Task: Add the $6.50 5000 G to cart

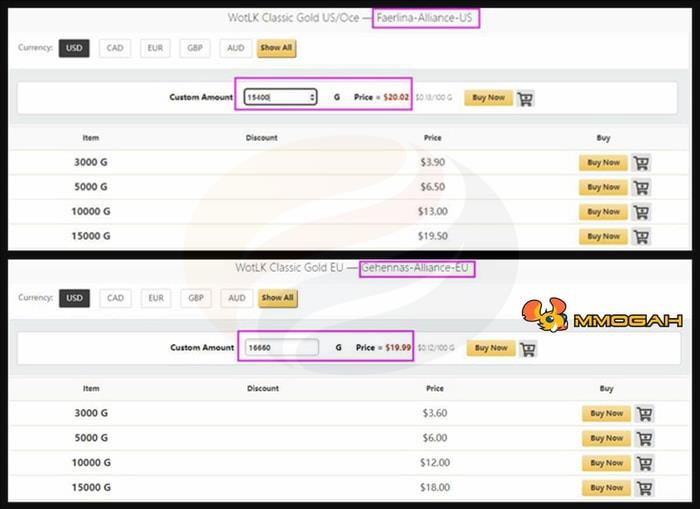Action: pyautogui.click(x=641, y=187)
